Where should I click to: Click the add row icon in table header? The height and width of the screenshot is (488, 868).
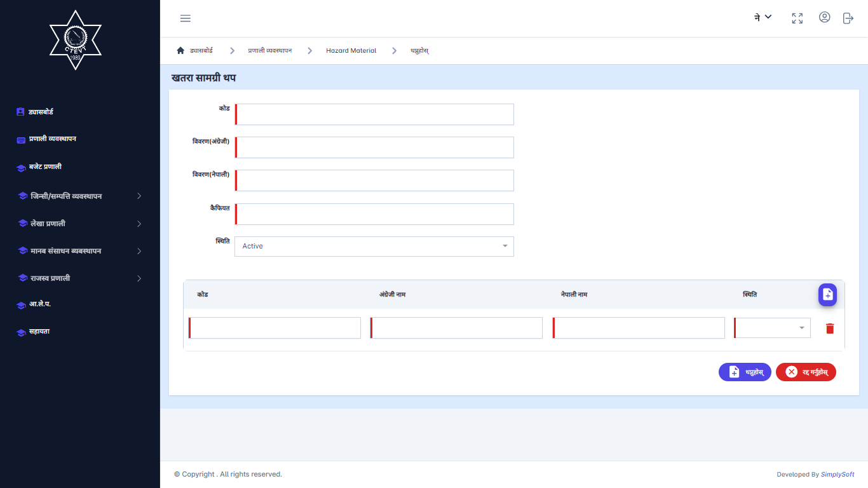tap(827, 294)
